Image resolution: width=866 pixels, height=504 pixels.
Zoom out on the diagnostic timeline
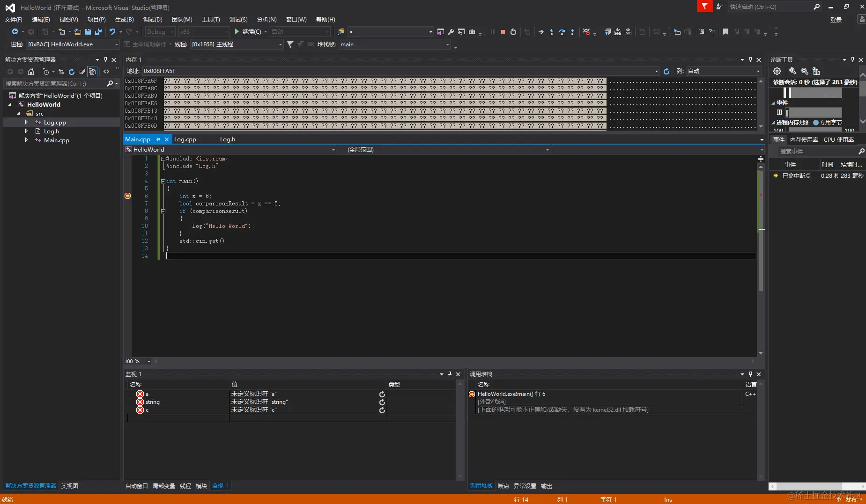805,71
